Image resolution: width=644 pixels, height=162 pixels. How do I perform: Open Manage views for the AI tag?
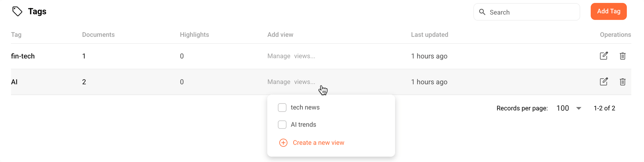click(291, 82)
